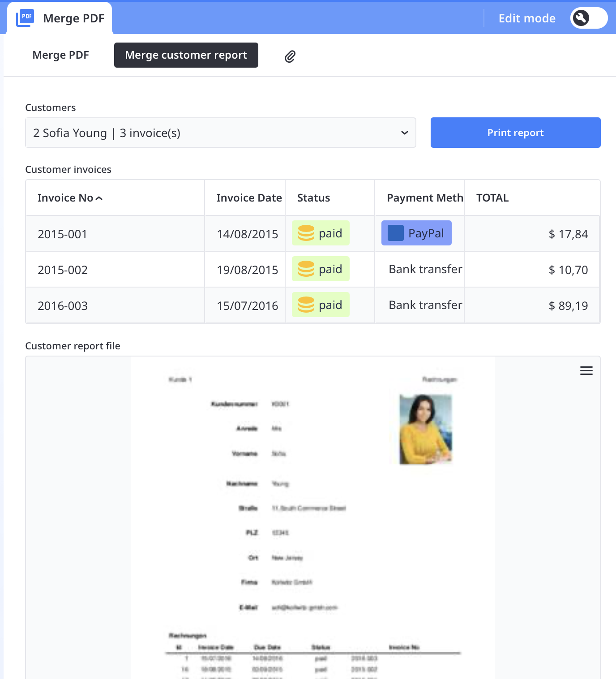Open the hamburger menu in report viewer
This screenshot has height=679, width=616.
click(x=586, y=371)
